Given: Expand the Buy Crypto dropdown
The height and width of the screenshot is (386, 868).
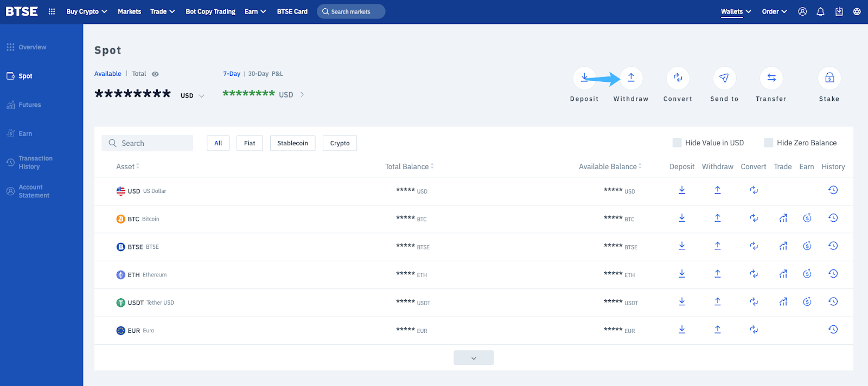Looking at the screenshot, I should click(x=87, y=11).
